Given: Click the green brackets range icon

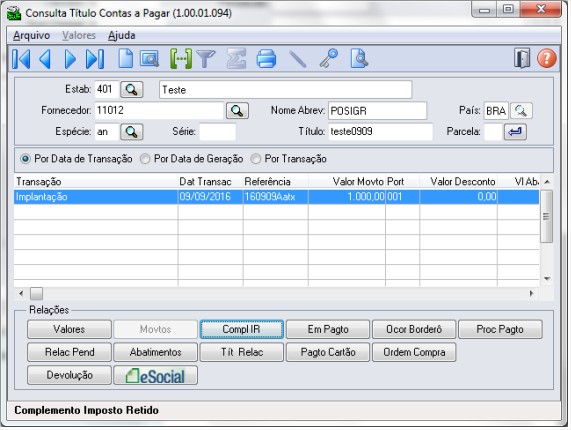Looking at the screenshot, I should [x=181, y=59].
